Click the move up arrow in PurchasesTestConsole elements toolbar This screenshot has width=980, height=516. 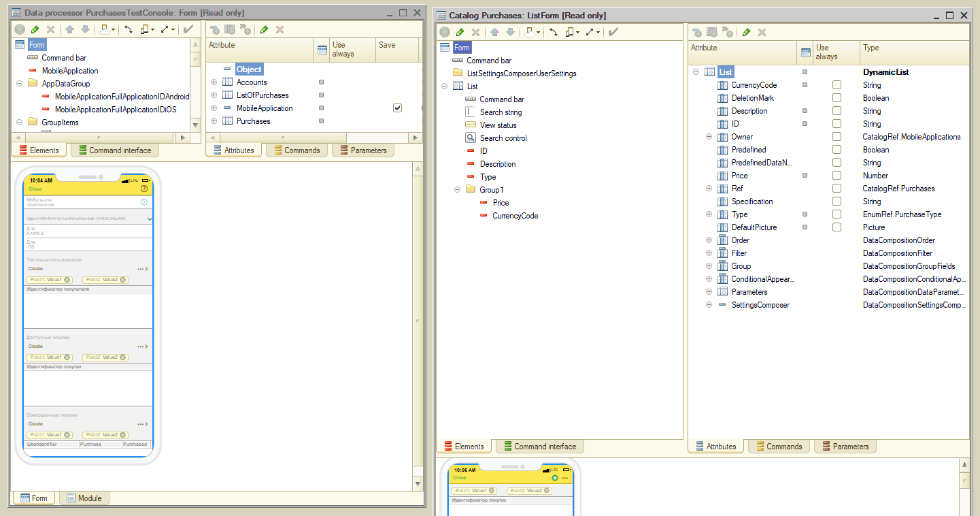pos(69,30)
